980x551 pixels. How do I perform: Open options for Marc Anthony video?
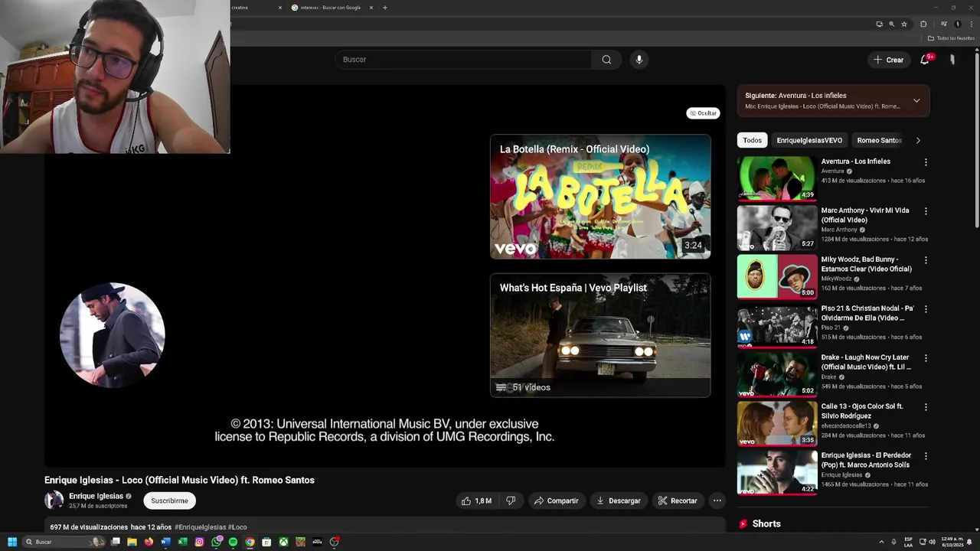click(926, 211)
